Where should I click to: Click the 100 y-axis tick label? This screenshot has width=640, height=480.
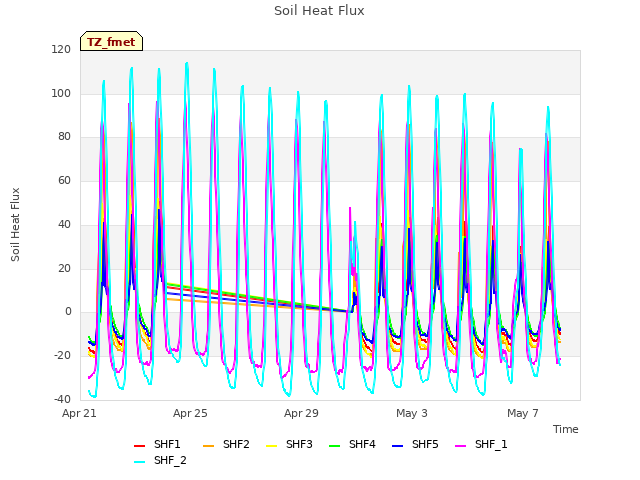pyautogui.click(x=61, y=93)
